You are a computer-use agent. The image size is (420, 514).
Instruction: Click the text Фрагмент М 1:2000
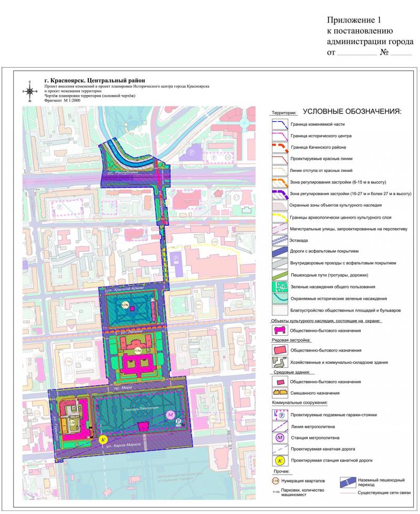tap(62, 100)
